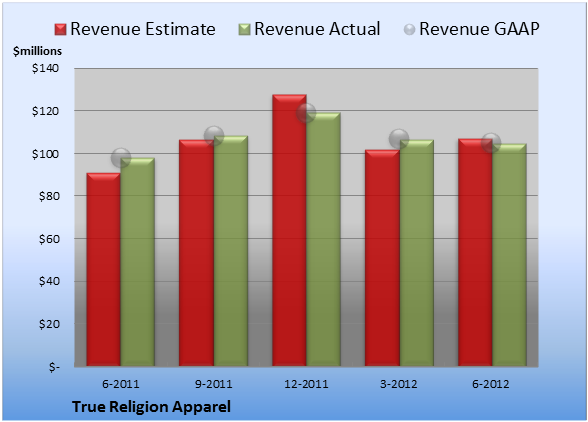
Task: Click the 'True Religion Apparel' chart title
Action: (x=151, y=407)
